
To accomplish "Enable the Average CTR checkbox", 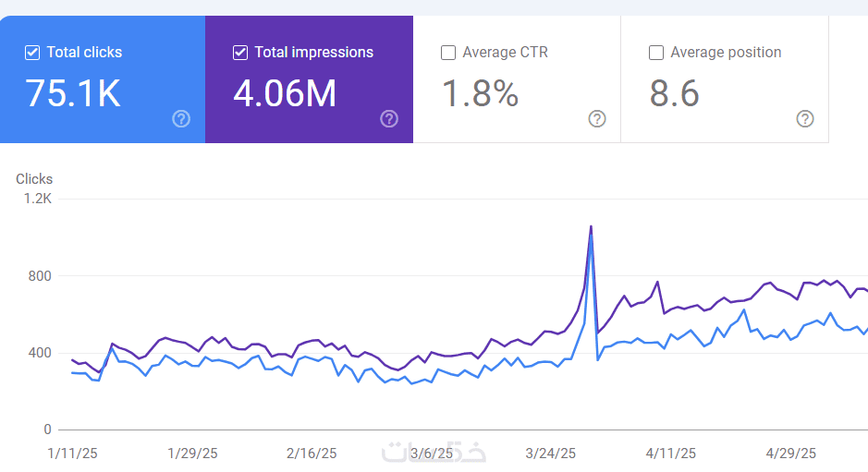I will coord(447,53).
